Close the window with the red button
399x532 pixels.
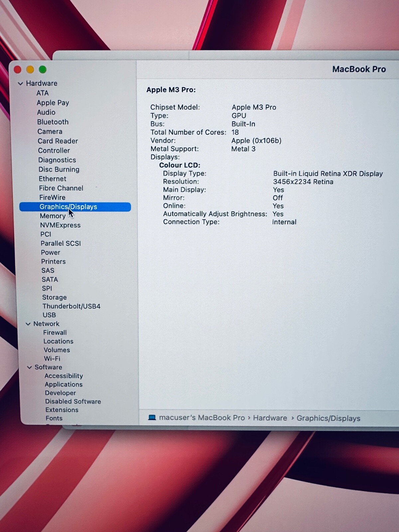coord(18,69)
